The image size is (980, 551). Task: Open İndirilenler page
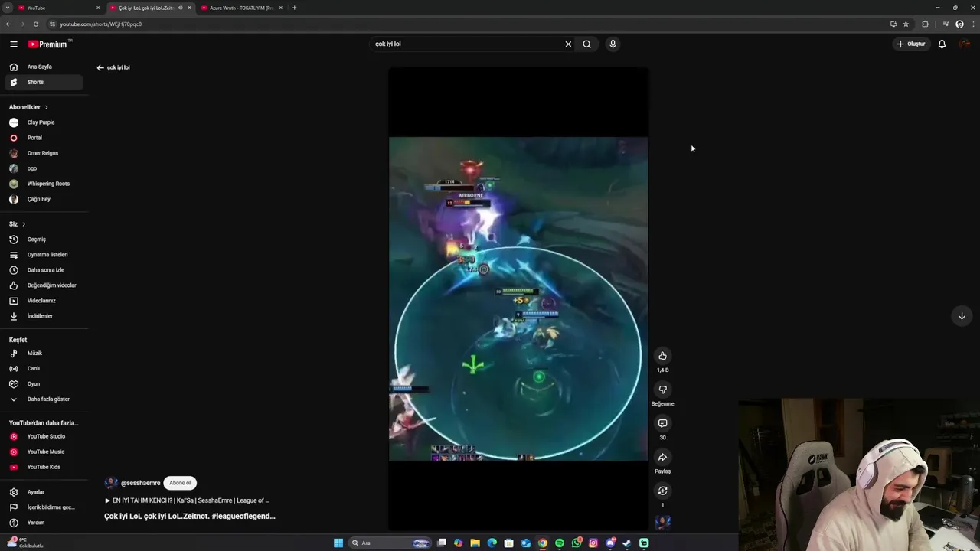click(44, 316)
